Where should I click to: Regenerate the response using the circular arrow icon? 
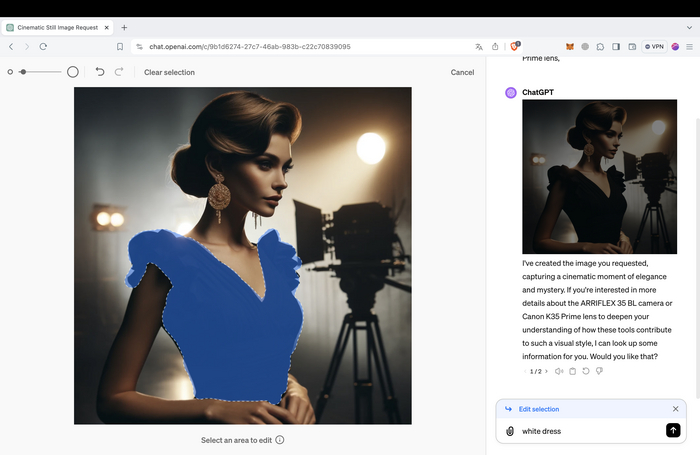click(x=585, y=371)
